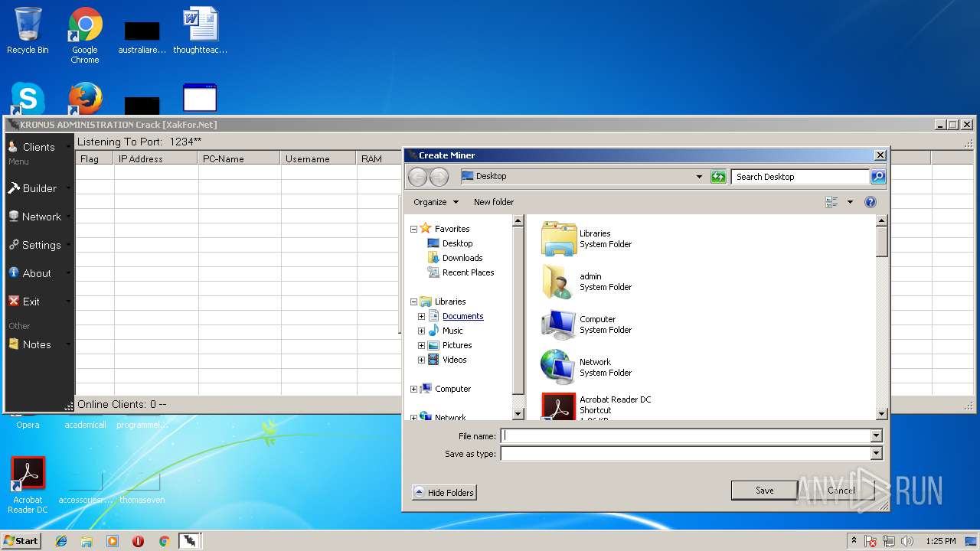Screen dimensions: 980x551
Task: Open the Clients menu in Kronus sidebar
Action: (x=38, y=147)
